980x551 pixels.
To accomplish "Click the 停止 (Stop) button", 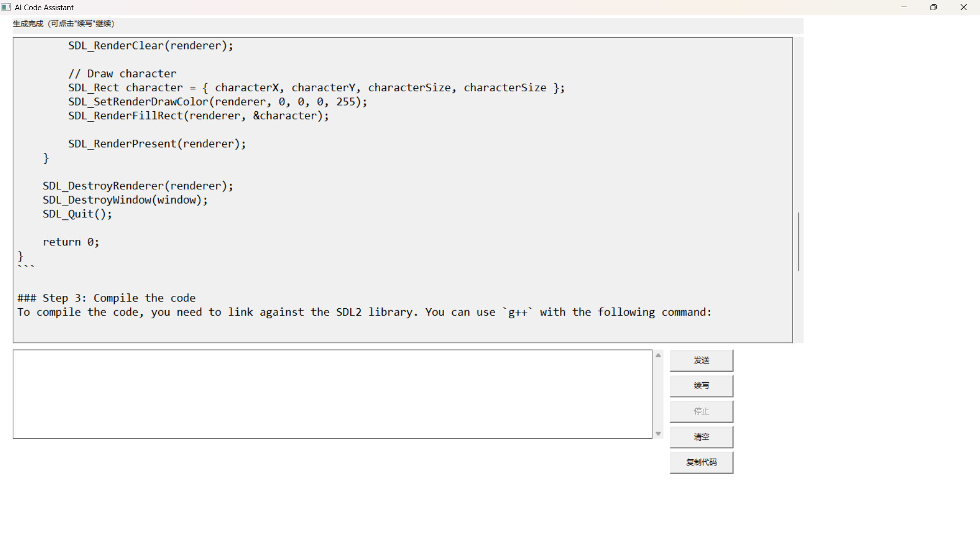I will pyautogui.click(x=701, y=411).
